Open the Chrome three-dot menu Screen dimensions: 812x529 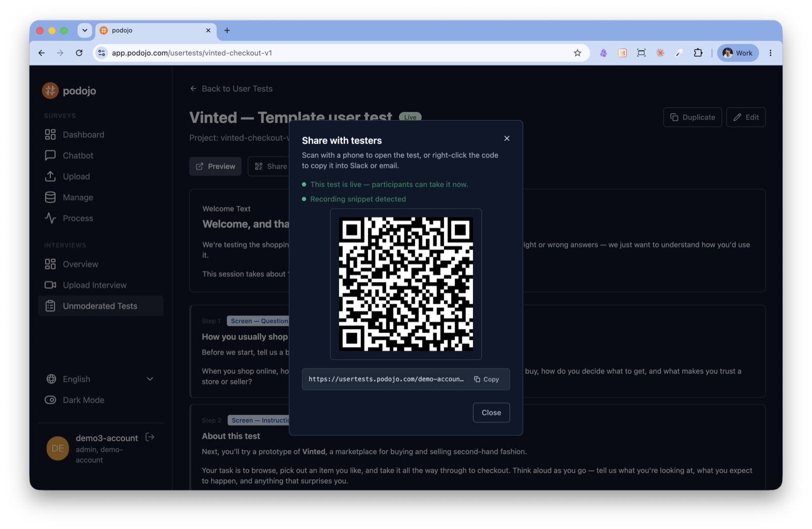click(x=770, y=53)
